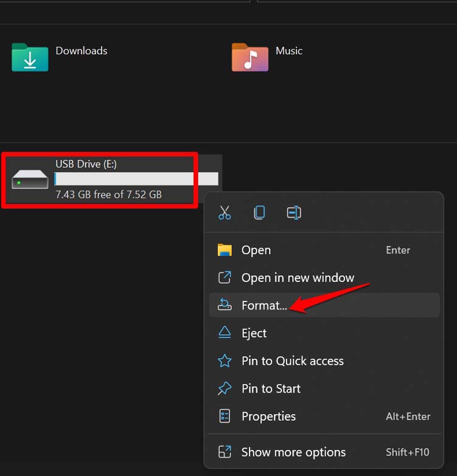Click the USB drive storage capacity bar

[x=136, y=179]
